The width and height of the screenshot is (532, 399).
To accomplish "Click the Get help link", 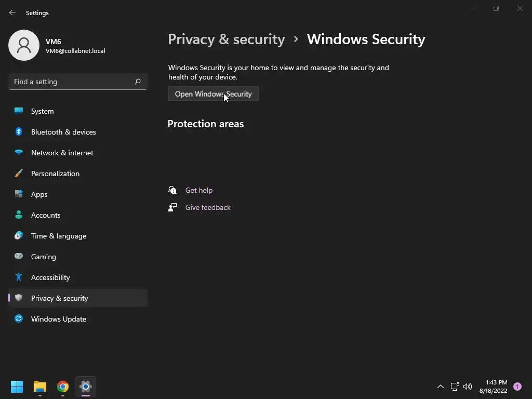I will pyautogui.click(x=198, y=190).
